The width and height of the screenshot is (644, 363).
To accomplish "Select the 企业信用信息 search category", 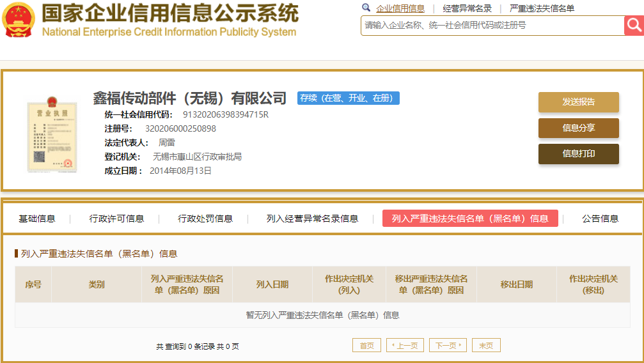I will click(x=400, y=8).
